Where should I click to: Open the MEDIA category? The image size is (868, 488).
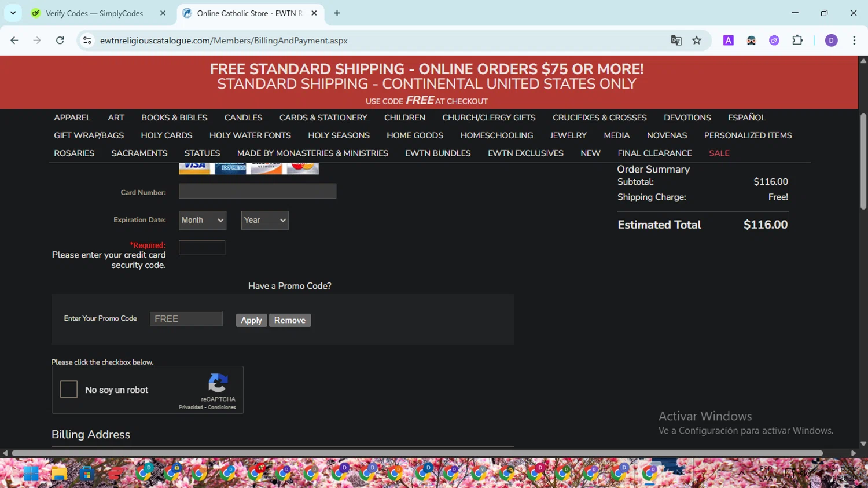[617, 135]
